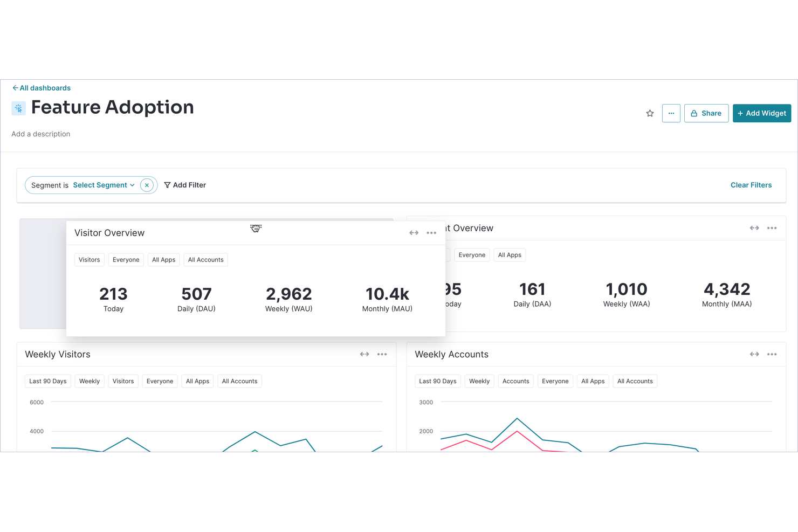Click the Feature Adoption dashboard icon
This screenshot has height=532, width=798.
click(x=19, y=108)
